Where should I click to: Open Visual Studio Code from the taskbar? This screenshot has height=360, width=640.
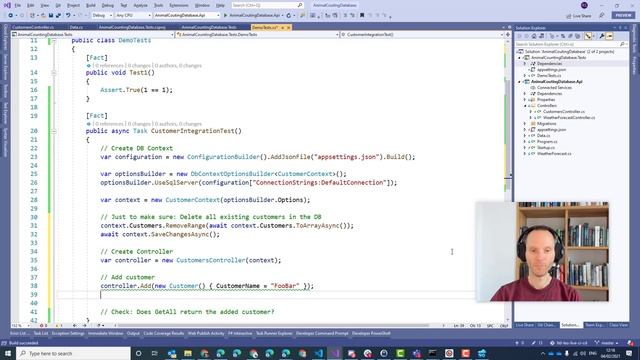(318, 353)
